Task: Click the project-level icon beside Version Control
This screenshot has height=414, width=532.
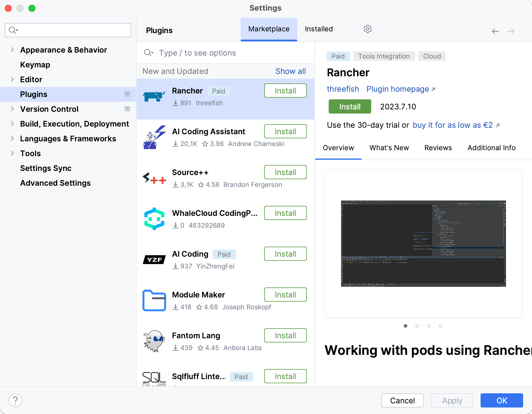Action: (x=127, y=109)
